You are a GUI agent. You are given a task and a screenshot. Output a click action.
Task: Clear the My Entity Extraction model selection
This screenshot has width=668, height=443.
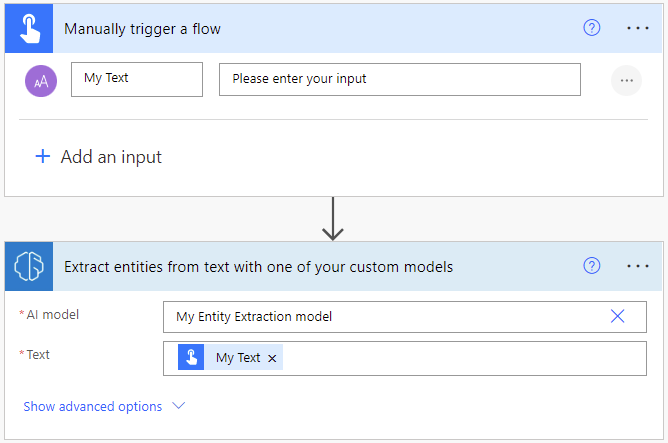pyautogui.click(x=618, y=317)
